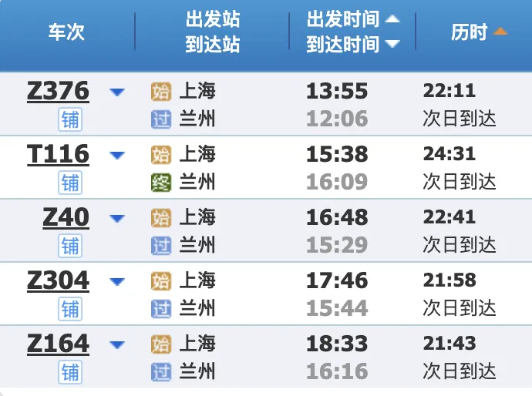Open train number Z376 link
The image size is (532, 396).
click(x=58, y=91)
